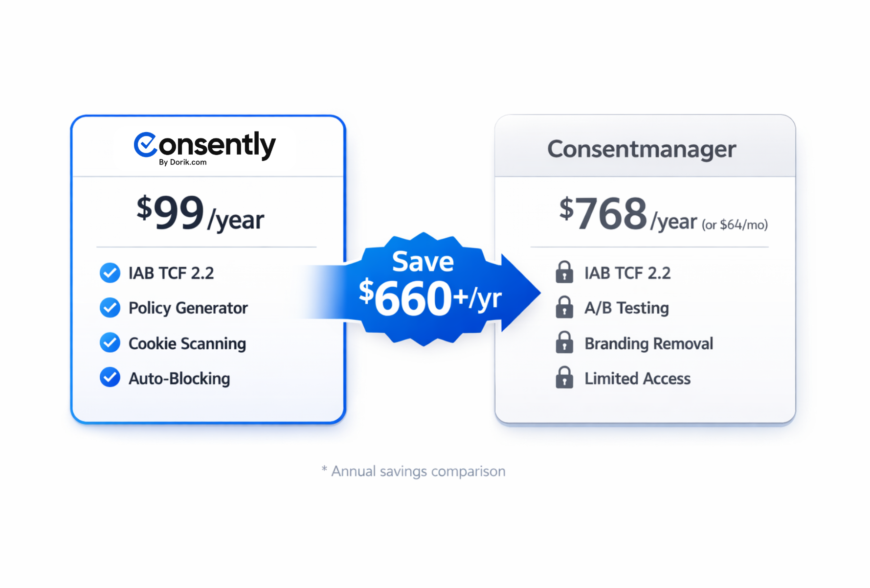Click the checkmark next to Auto-Blocking

[x=110, y=378]
